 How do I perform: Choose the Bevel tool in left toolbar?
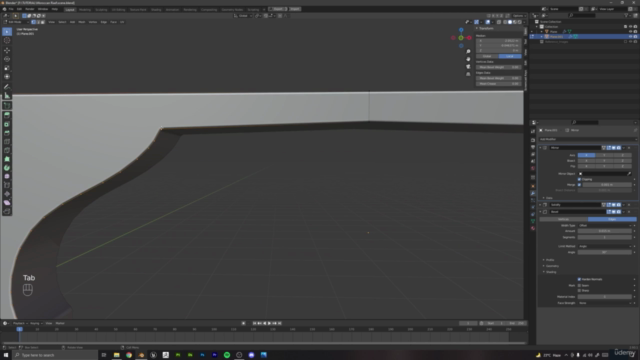click(7, 133)
